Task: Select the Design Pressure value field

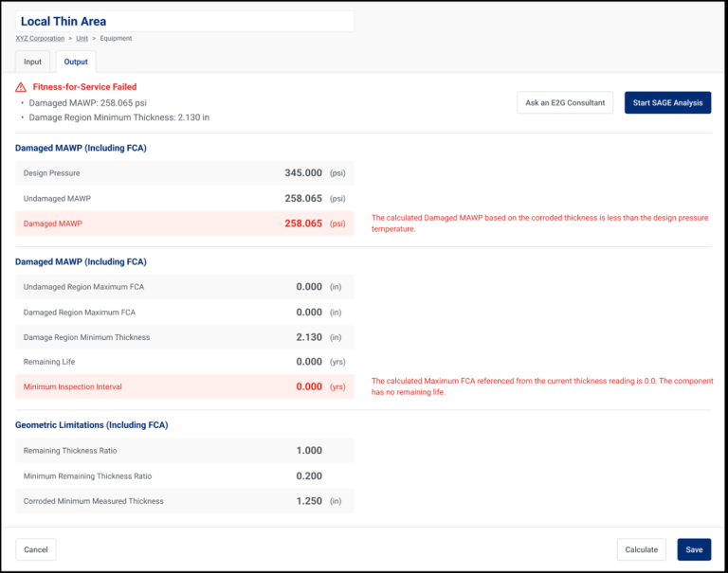Action: pyautogui.click(x=302, y=173)
